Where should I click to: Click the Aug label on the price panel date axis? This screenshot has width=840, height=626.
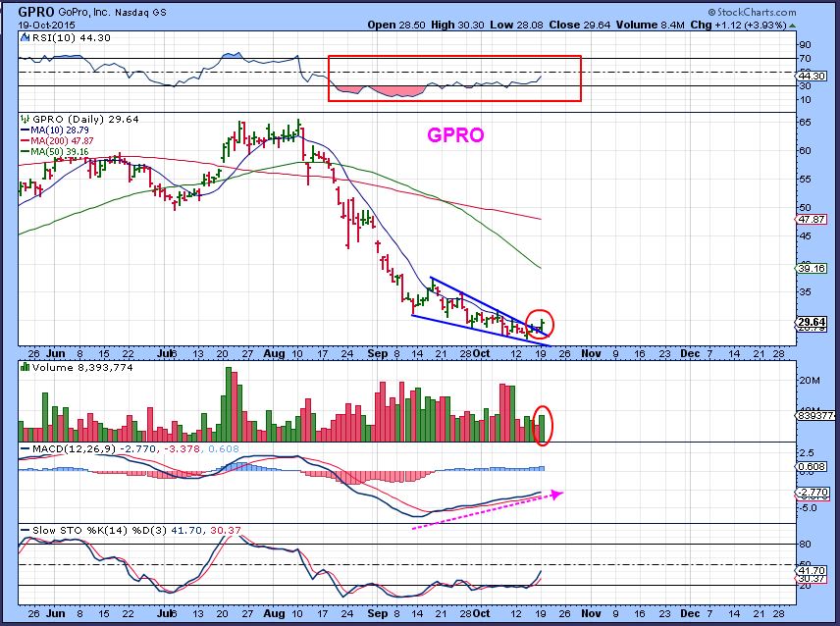coord(274,353)
